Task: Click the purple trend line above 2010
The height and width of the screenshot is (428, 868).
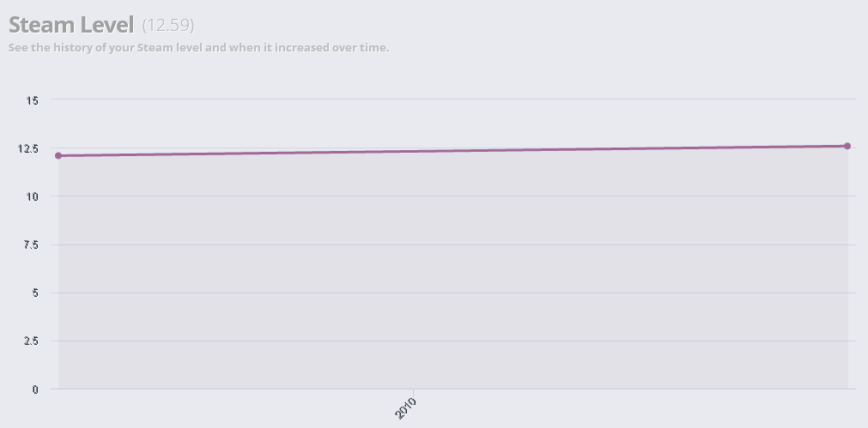Action: [414, 151]
